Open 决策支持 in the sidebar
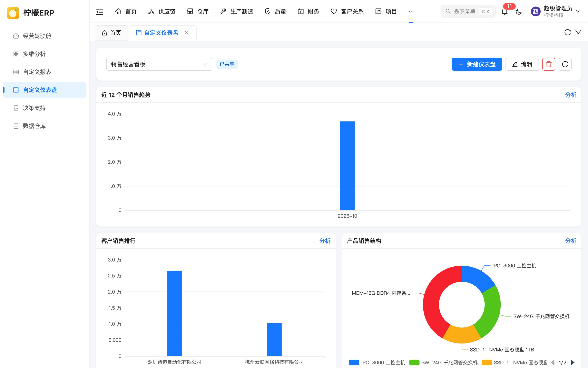Image resolution: width=588 pixels, height=368 pixels. (45, 108)
